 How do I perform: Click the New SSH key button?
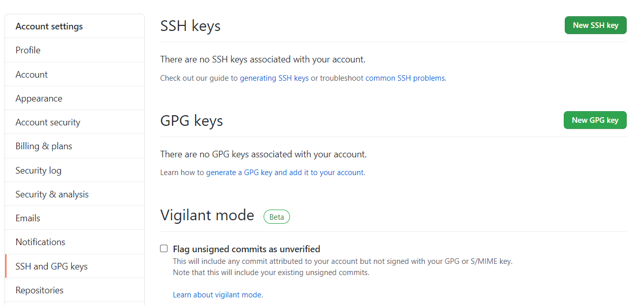pos(595,25)
